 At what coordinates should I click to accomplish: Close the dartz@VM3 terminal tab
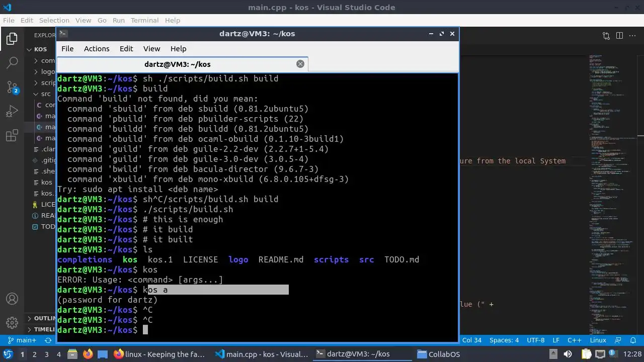point(300,64)
